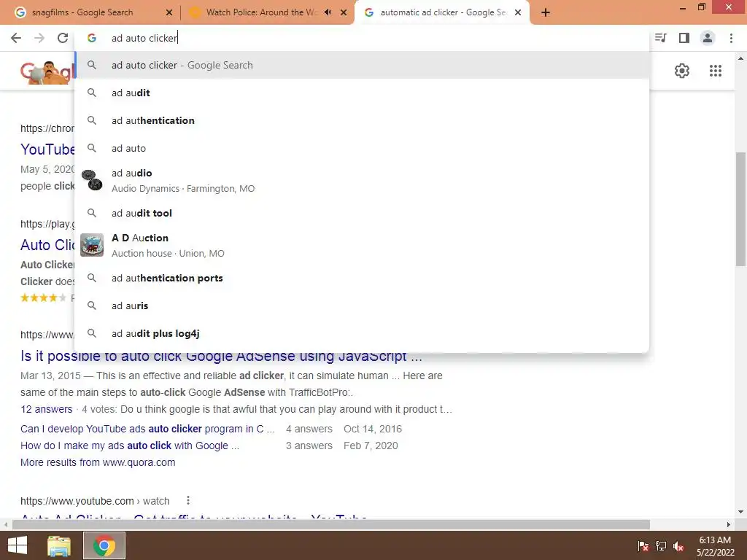Open the network tray icon

661,546
